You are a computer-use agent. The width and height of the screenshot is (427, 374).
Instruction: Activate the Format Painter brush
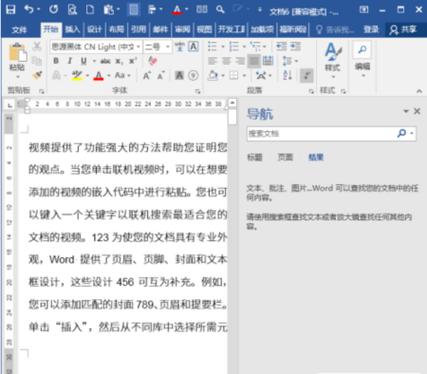point(37,75)
